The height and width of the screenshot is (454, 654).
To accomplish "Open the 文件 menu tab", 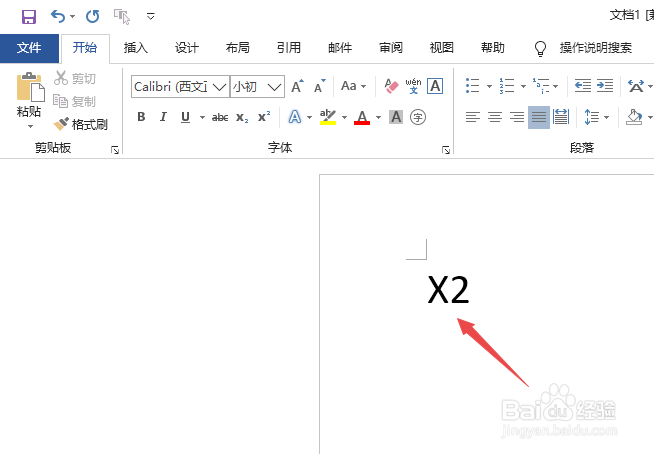I will pyautogui.click(x=29, y=48).
